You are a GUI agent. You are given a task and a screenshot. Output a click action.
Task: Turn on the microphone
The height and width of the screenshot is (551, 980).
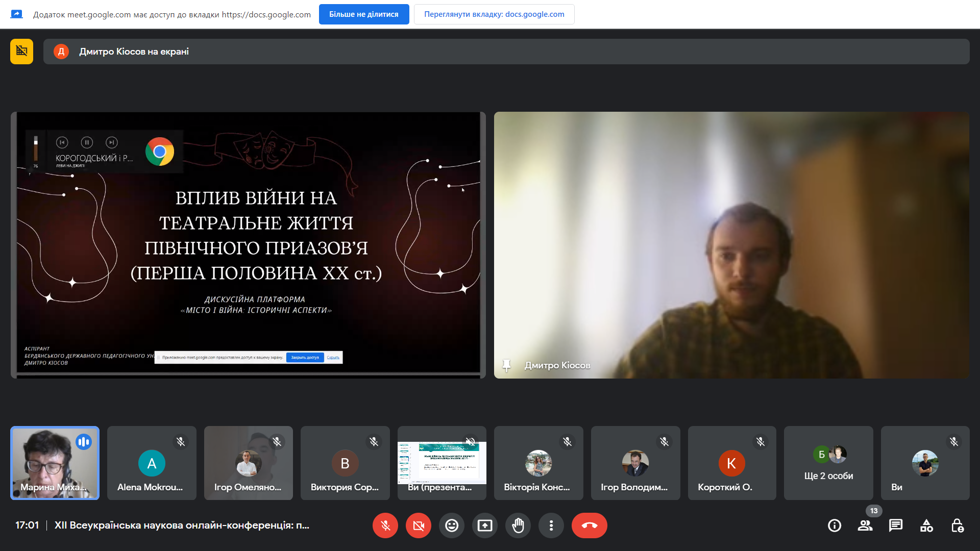point(385,525)
